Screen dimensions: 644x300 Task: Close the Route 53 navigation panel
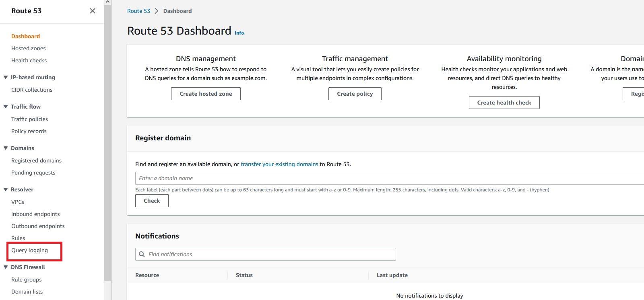(x=93, y=11)
